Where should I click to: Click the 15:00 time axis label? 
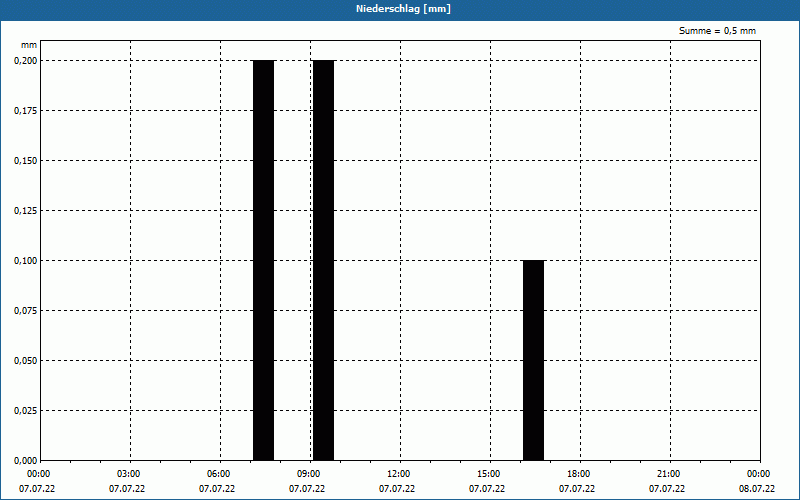click(488, 474)
